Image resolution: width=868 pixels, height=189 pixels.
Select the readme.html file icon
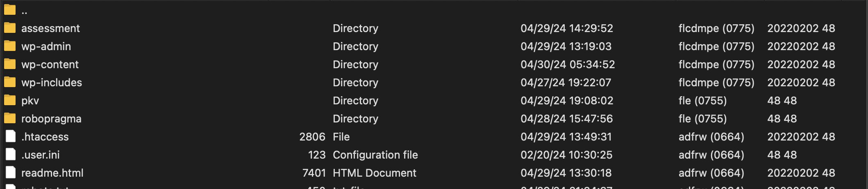click(x=11, y=173)
